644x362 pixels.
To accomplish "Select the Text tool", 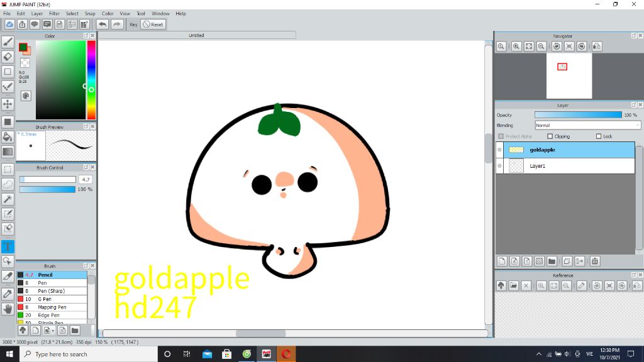I will (8, 246).
